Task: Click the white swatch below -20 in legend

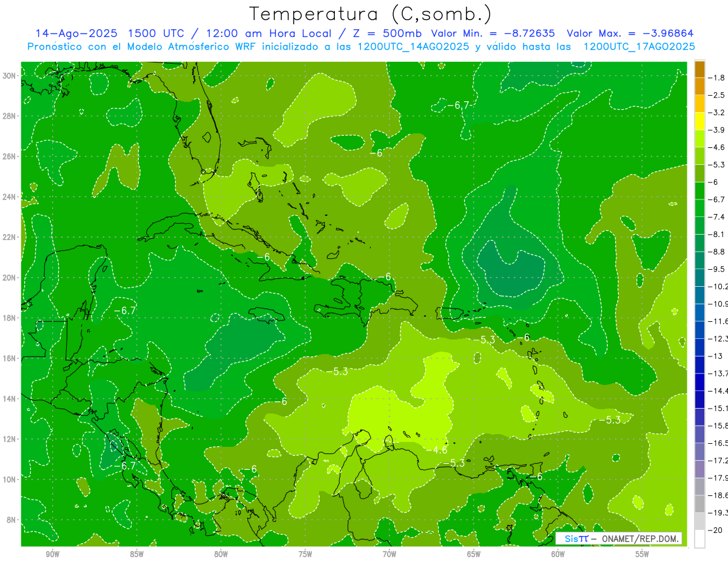Action: point(699,538)
